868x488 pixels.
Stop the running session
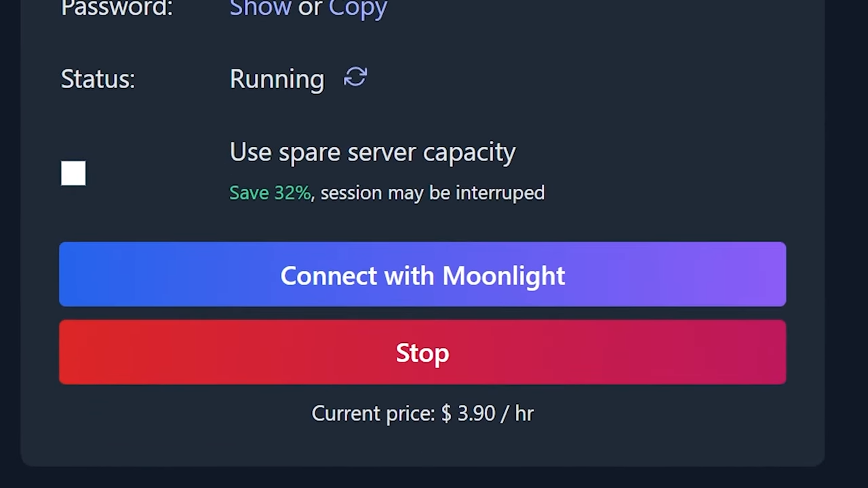coord(422,352)
